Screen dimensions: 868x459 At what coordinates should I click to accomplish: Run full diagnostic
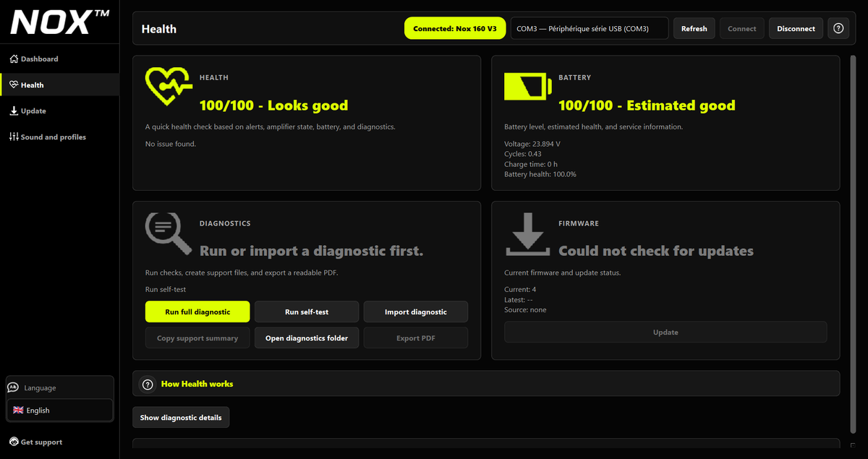(x=197, y=312)
